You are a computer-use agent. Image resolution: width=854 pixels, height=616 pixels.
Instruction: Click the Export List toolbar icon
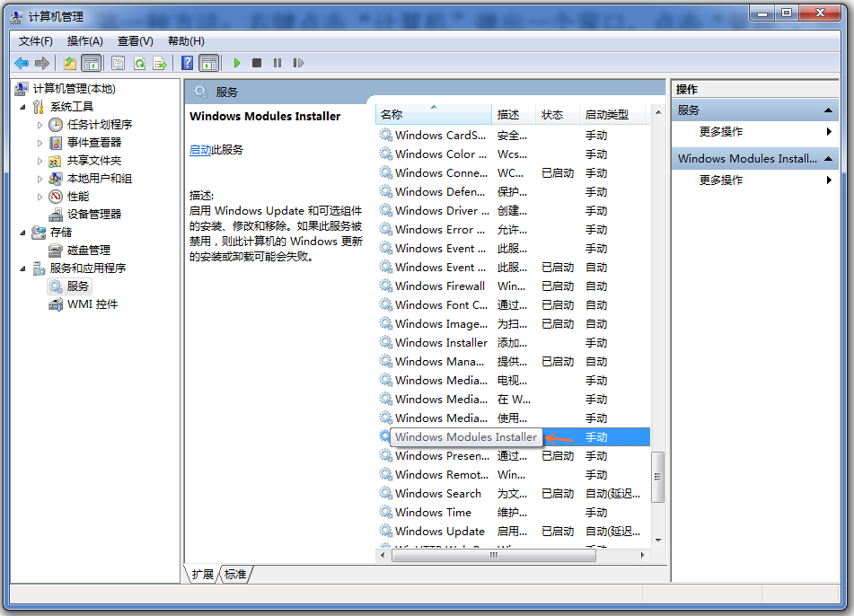point(160,63)
